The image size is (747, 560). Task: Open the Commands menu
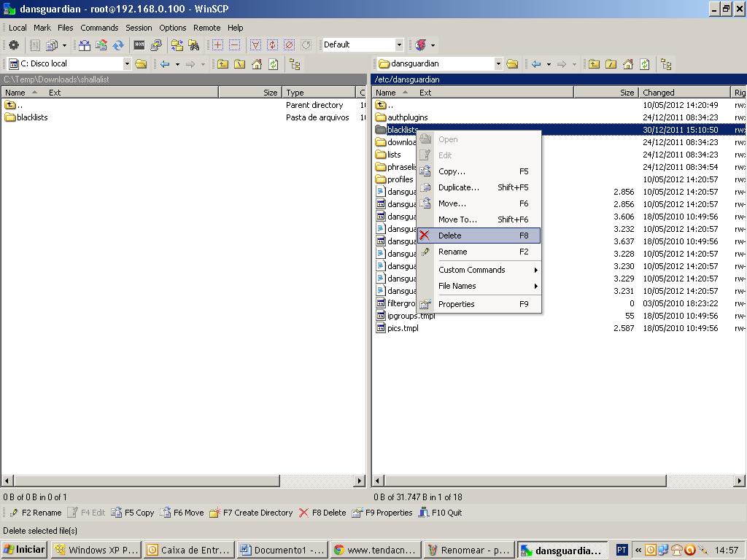click(99, 28)
